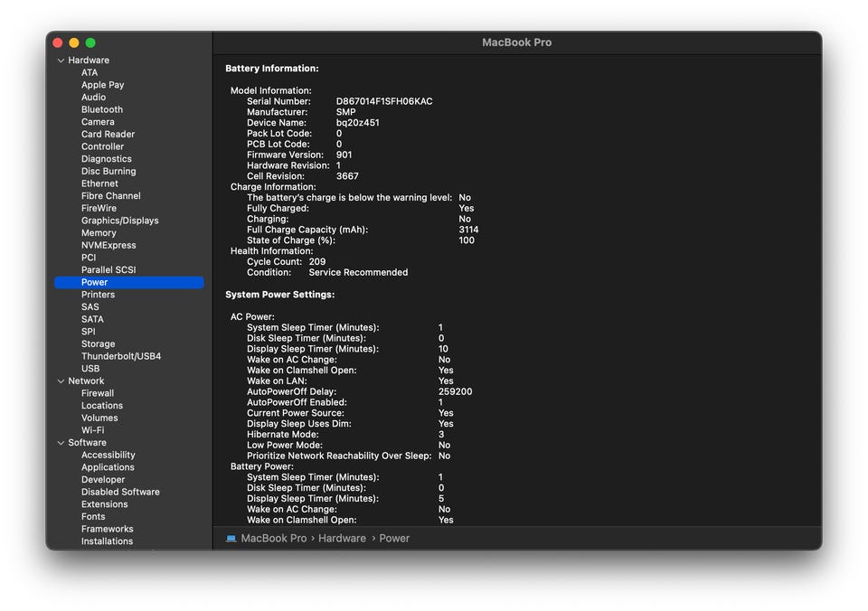Collapse the Hardware section chevron
Image resolution: width=868 pixels, height=611 pixels.
(x=61, y=61)
